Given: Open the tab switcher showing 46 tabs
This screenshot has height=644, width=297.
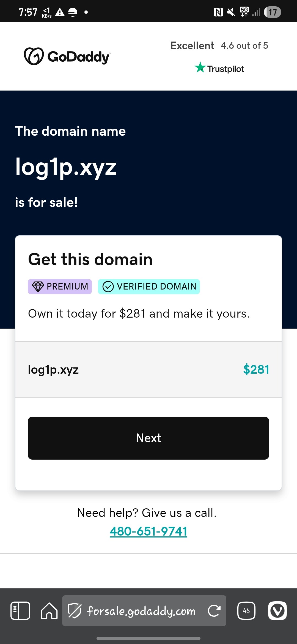Looking at the screenshot, I should point(246,611).
